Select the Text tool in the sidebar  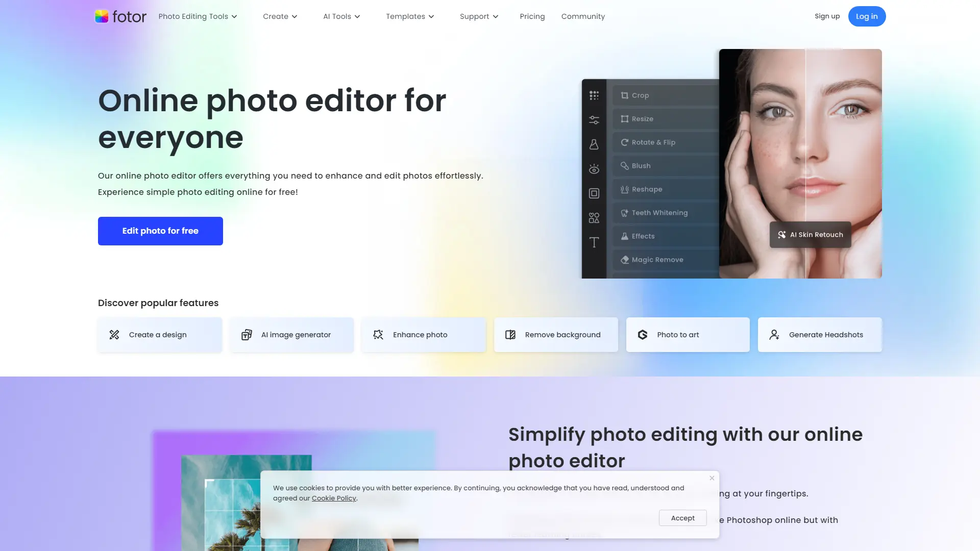click(x=594, y=243)
